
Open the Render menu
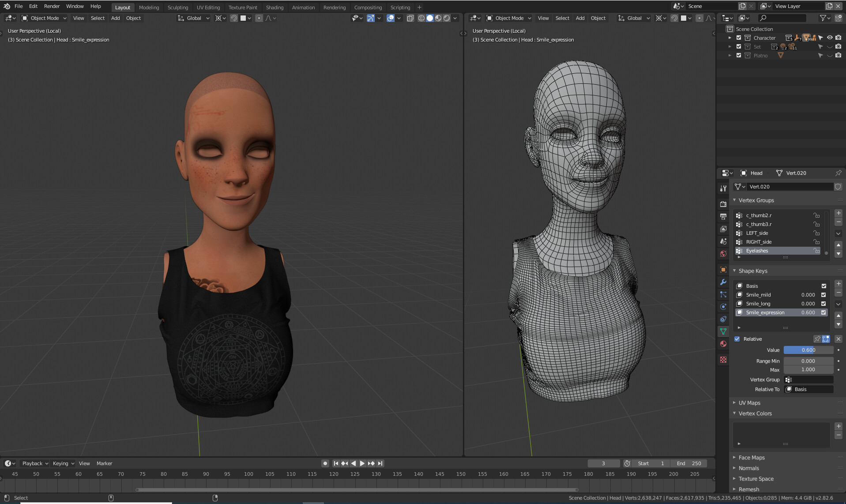coord(52,6)
